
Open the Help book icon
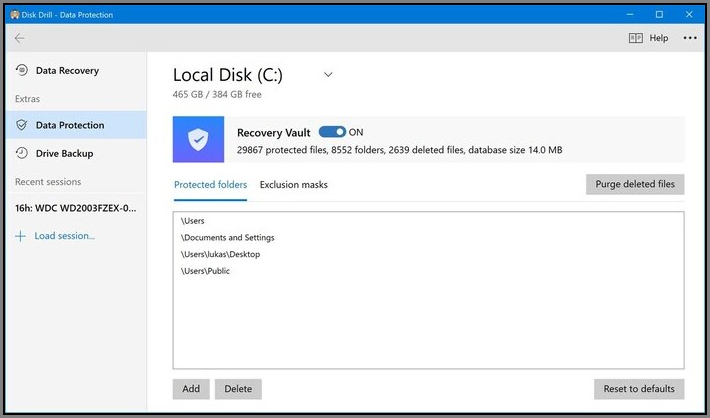coord(636,38)
